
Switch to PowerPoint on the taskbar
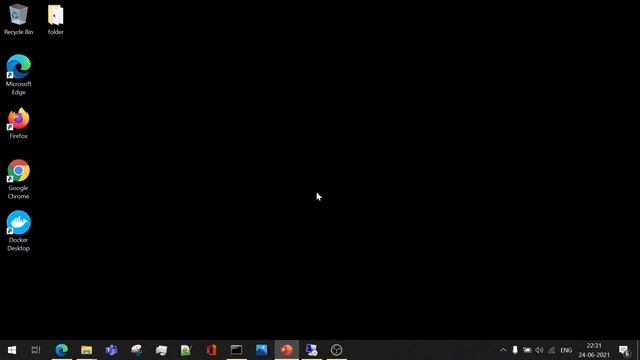click(x=287, y=350)
